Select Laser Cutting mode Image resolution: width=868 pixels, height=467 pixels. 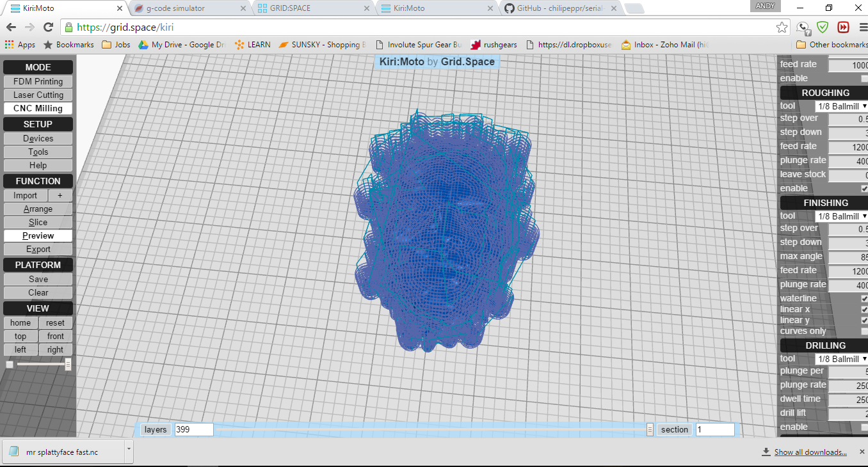coord(38,95)
